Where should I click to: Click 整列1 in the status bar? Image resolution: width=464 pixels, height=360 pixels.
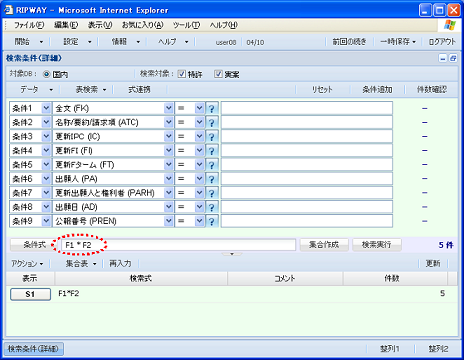[x=390, y=349]
